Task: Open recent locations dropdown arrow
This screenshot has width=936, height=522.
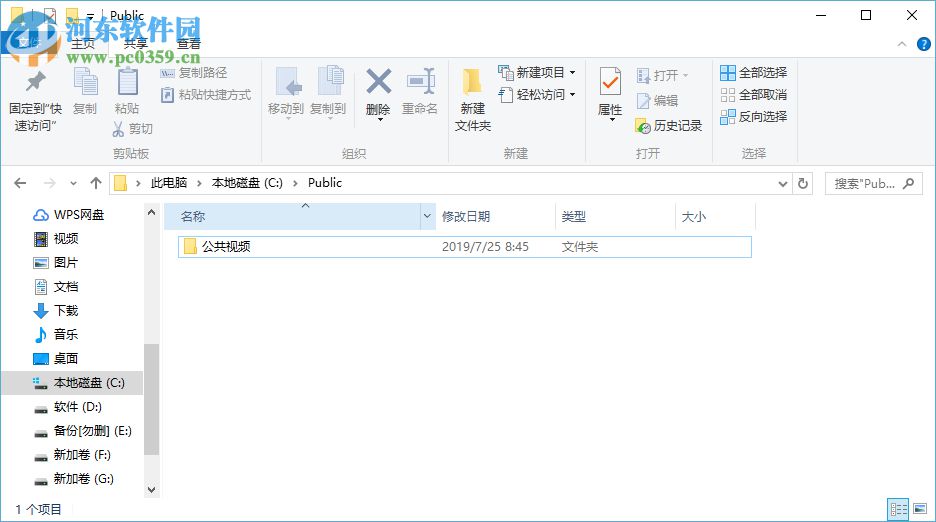Action: (x=73, y=183)
